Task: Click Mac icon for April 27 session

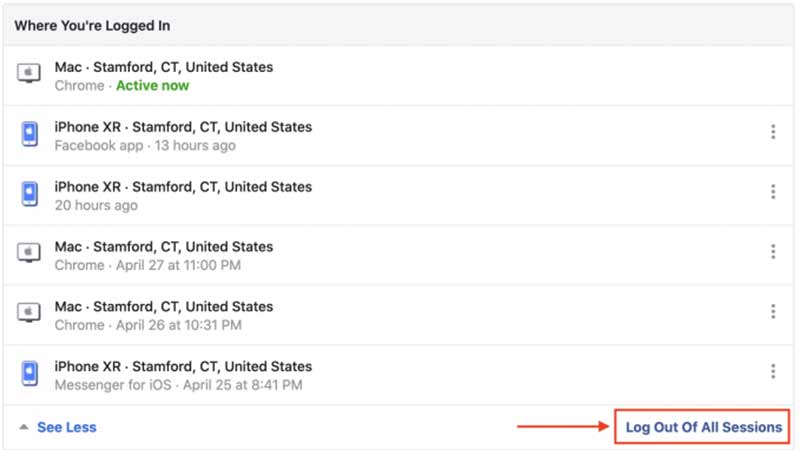Action: click(x=29, y=253)
